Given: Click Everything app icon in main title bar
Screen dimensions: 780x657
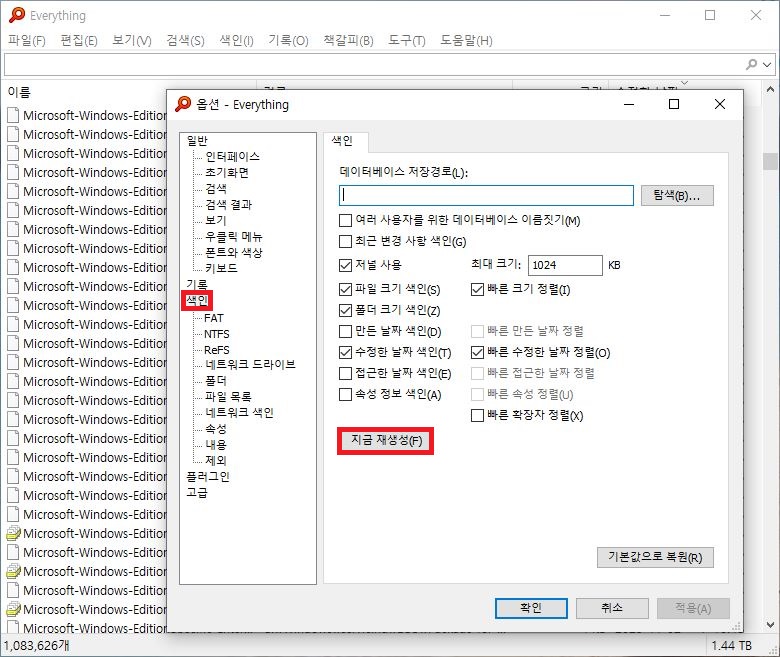Looking at the screenshot, I should [x=16, y=15].
